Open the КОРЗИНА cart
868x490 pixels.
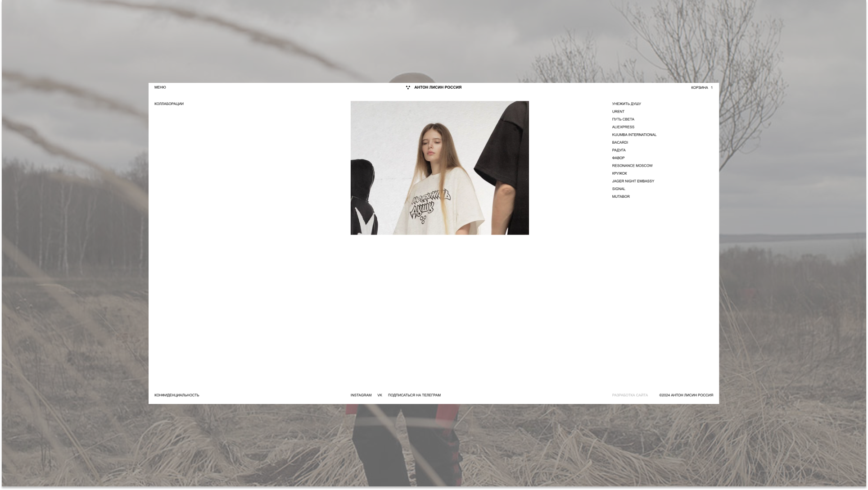(700, 88)
